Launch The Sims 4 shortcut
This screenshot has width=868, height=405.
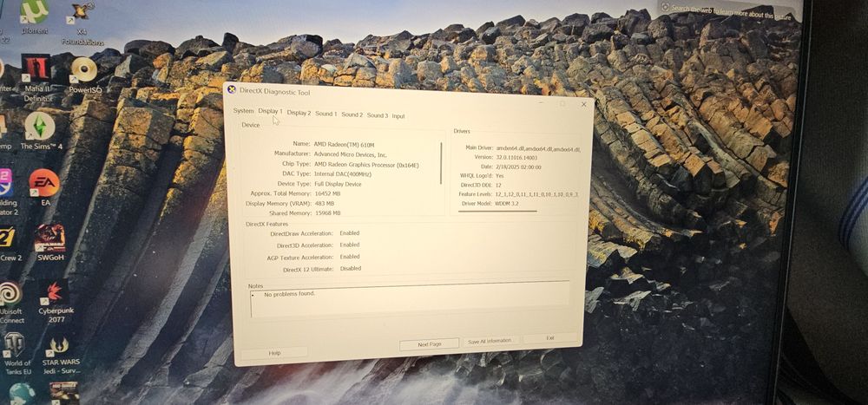(41, 131)
